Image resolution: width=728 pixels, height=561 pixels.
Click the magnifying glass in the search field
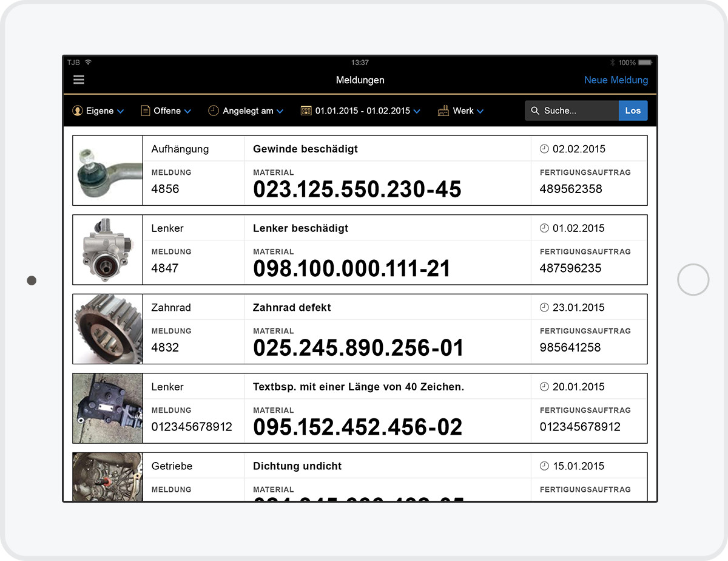tap(534, 110)
